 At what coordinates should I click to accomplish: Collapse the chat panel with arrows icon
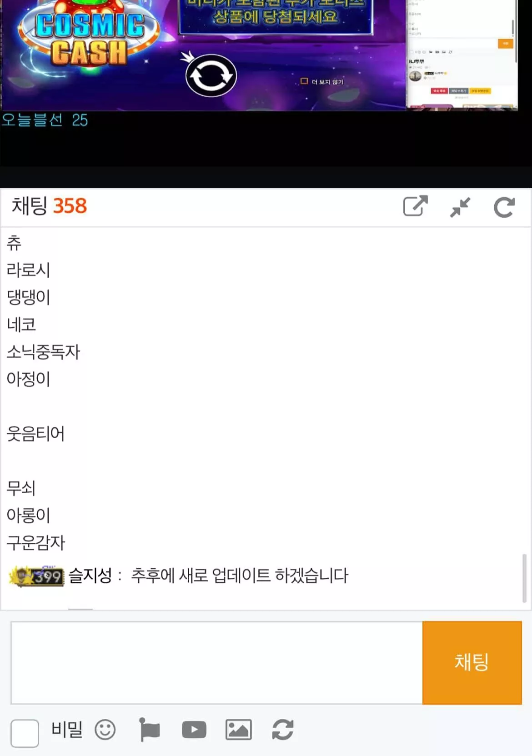pyautogui.click(x=460, y=207)
